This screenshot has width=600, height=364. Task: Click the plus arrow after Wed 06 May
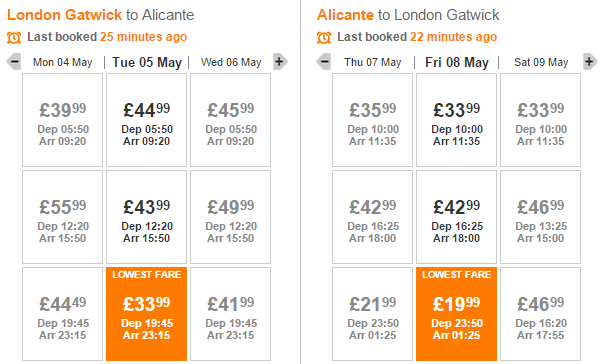tap(280, 62)
